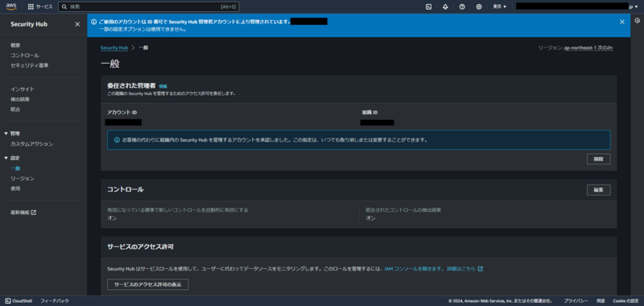Open インサイト in the sidebar

tap(23, 89)
